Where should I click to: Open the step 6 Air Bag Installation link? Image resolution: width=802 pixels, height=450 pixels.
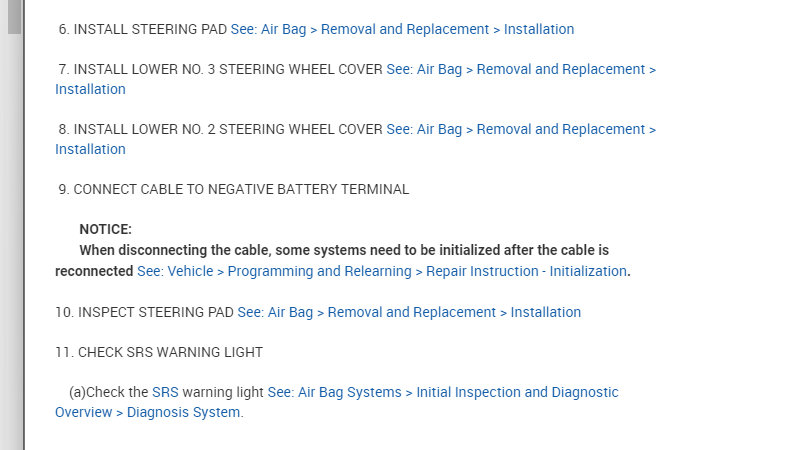(402, 29)
